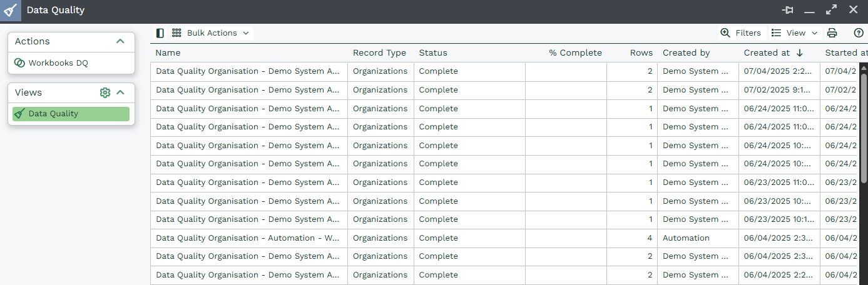Click the Bulk Actions grid icon
Viewport: 868px width, 285px height.
(x=176, y=33)
